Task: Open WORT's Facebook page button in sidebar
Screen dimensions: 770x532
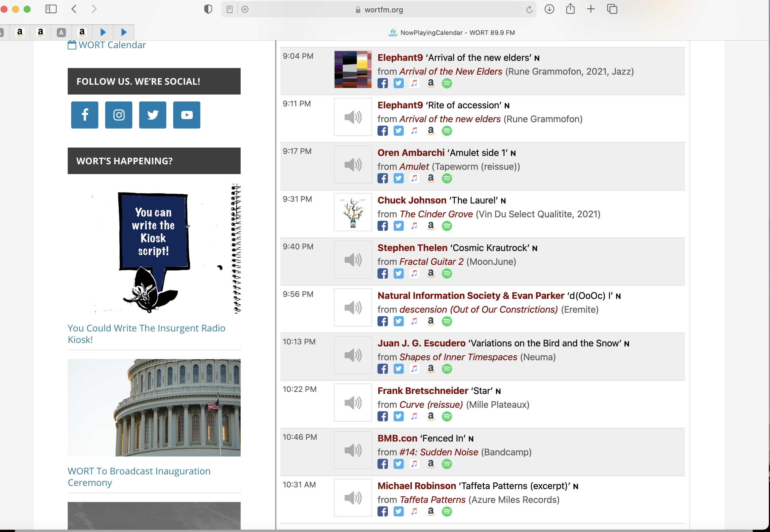Action: click(x=85, y=115)
